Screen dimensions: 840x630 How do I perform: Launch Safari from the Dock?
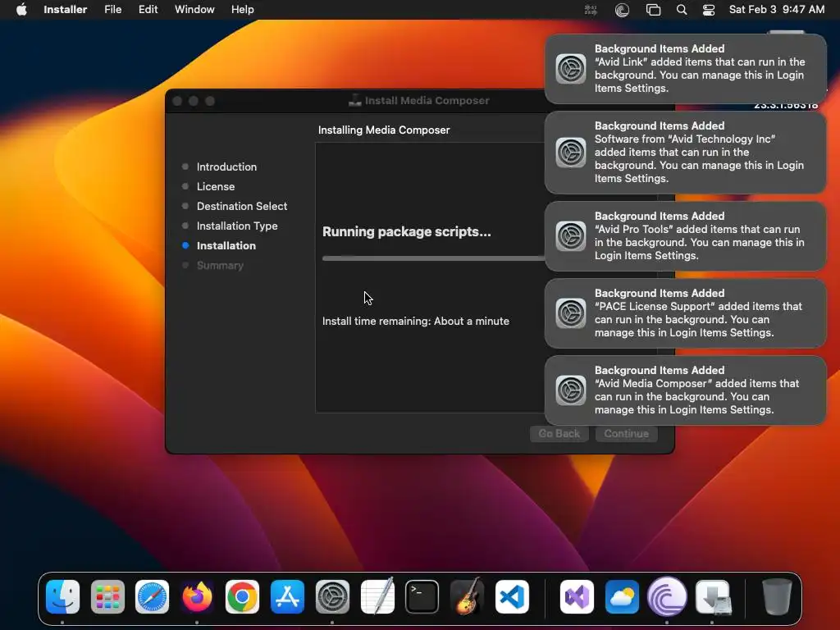[x=152, y=596]
